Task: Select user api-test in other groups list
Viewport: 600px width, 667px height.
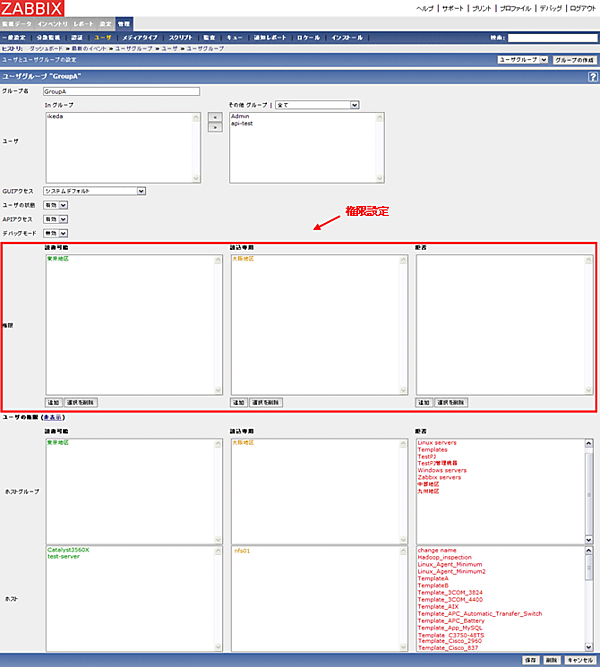Action: 242,123
